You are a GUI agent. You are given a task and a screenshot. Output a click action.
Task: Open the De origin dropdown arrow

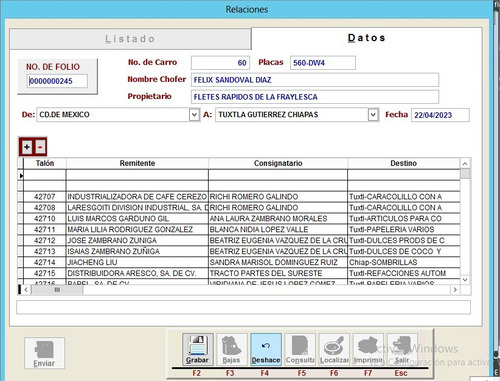pos(194,115)
